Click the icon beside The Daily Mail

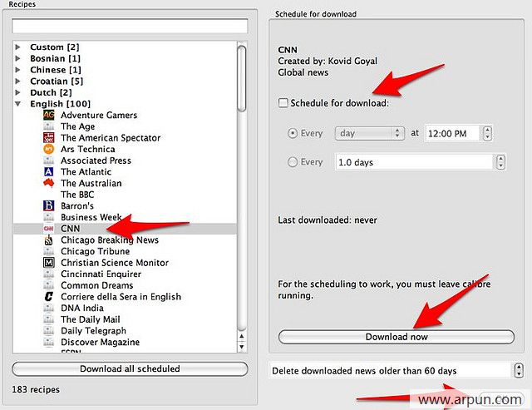pos(49,319)
